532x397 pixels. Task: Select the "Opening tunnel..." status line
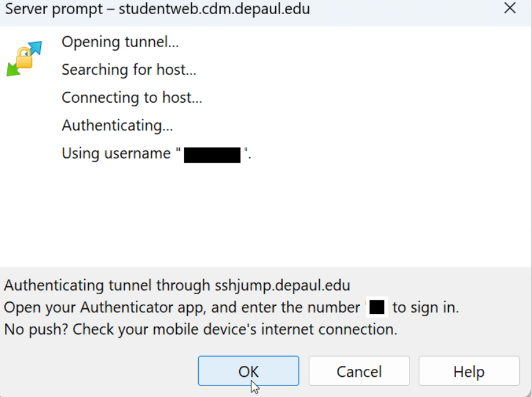pyautogui.click(x=120, y=42)
